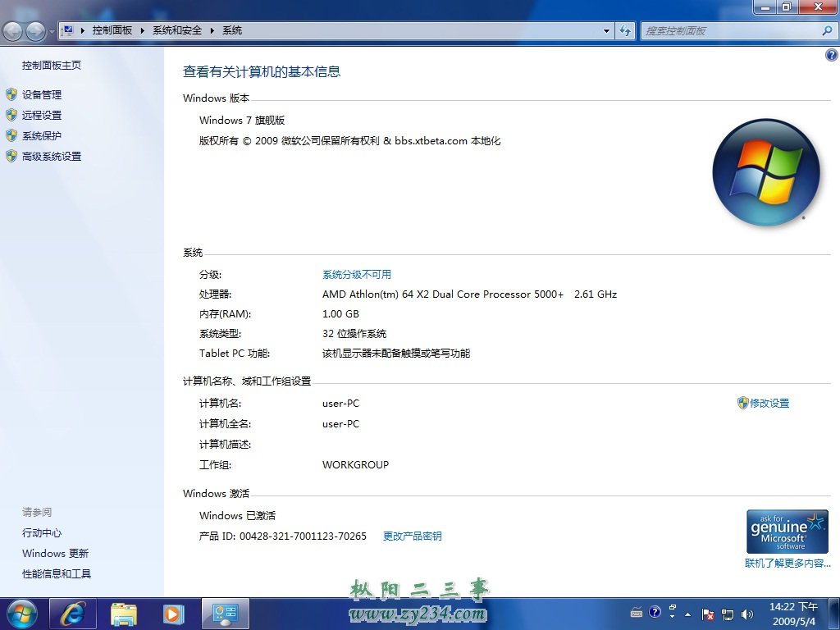Image resolution: width=840 pixels, height=630 pixels.
Task: Click the 32 位操作系统 value
Action: tap(354, 333)
